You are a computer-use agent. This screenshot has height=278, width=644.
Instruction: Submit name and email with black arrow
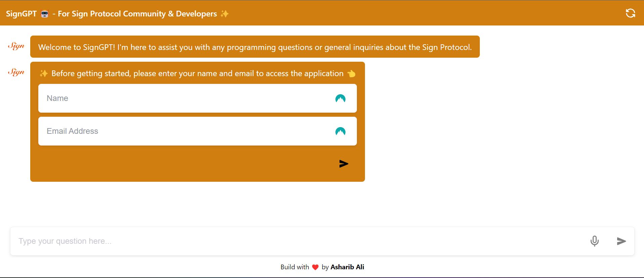(x=343, y=164)
